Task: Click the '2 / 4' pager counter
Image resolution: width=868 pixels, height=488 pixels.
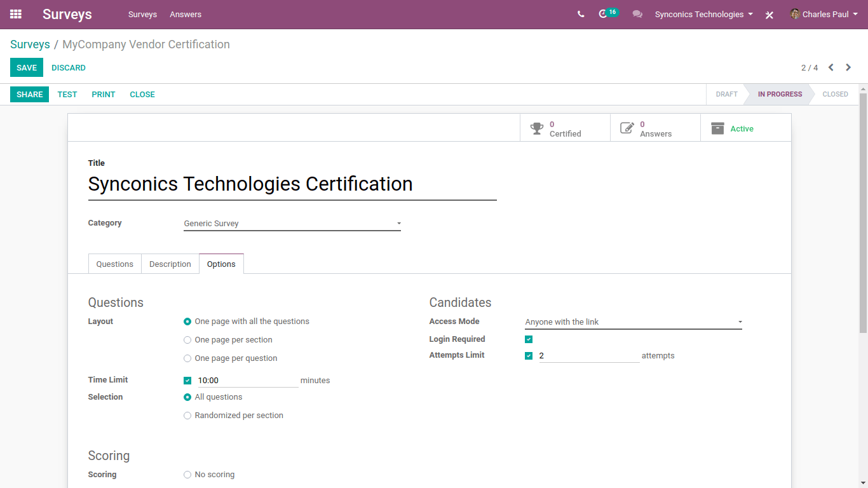Action: tap(810, 67)
